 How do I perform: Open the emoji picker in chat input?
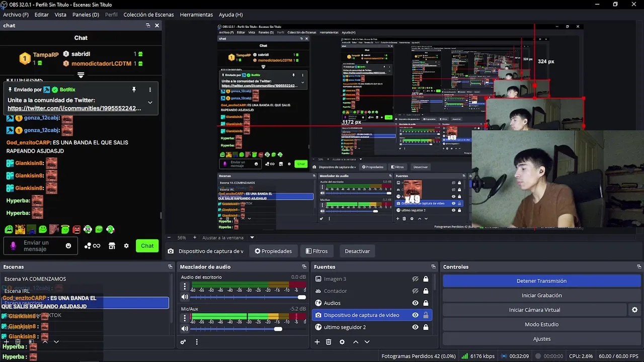click(68, 246)
